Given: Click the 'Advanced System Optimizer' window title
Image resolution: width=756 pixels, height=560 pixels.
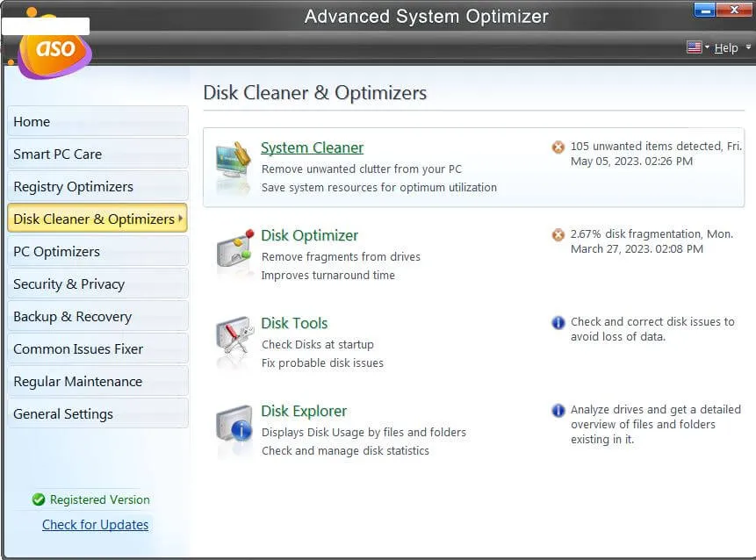Looking at the screenshot, I should click(426, 17).
